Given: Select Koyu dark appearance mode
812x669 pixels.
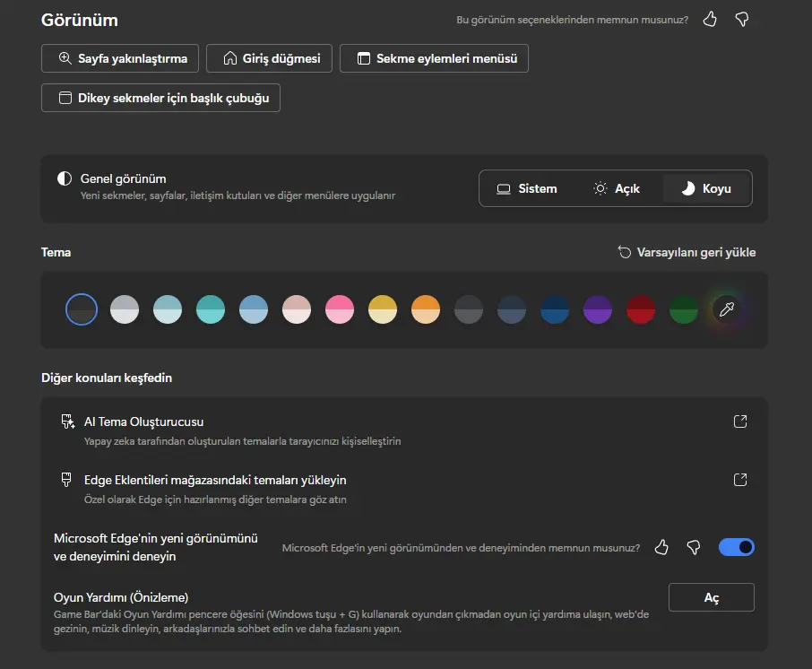Looking at the screenshot, I should coord(706,188).
